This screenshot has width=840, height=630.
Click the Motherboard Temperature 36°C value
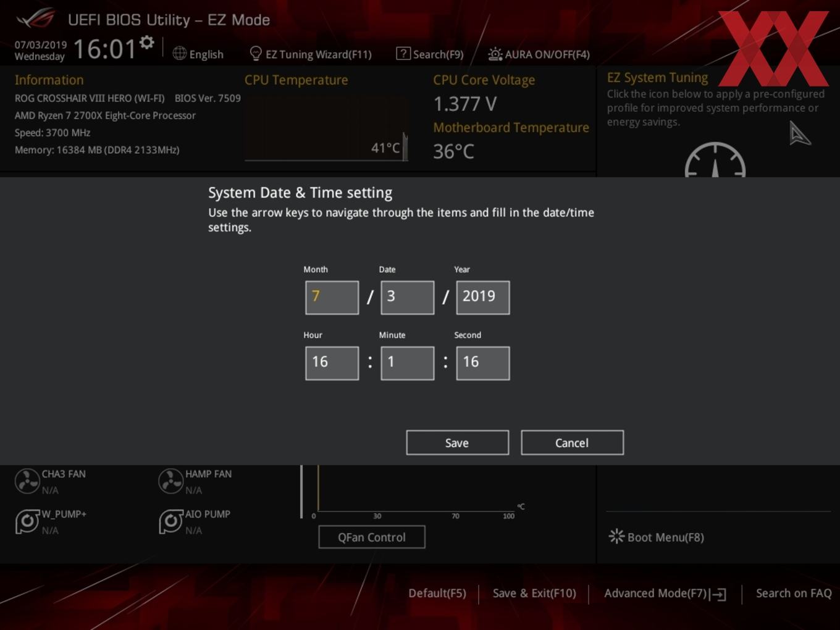tap(453, 151)
